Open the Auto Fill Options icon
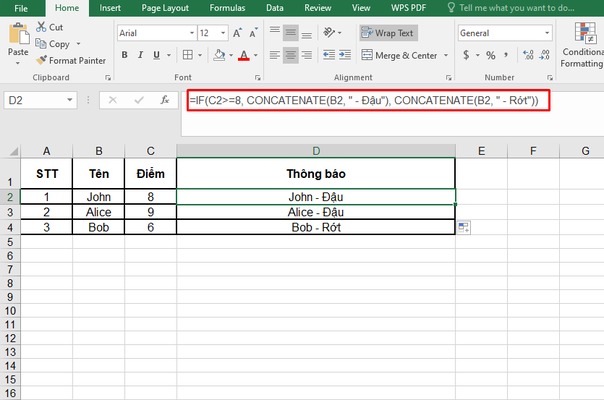This screenshot has height=400, width=604. click(x=464, y=227)
